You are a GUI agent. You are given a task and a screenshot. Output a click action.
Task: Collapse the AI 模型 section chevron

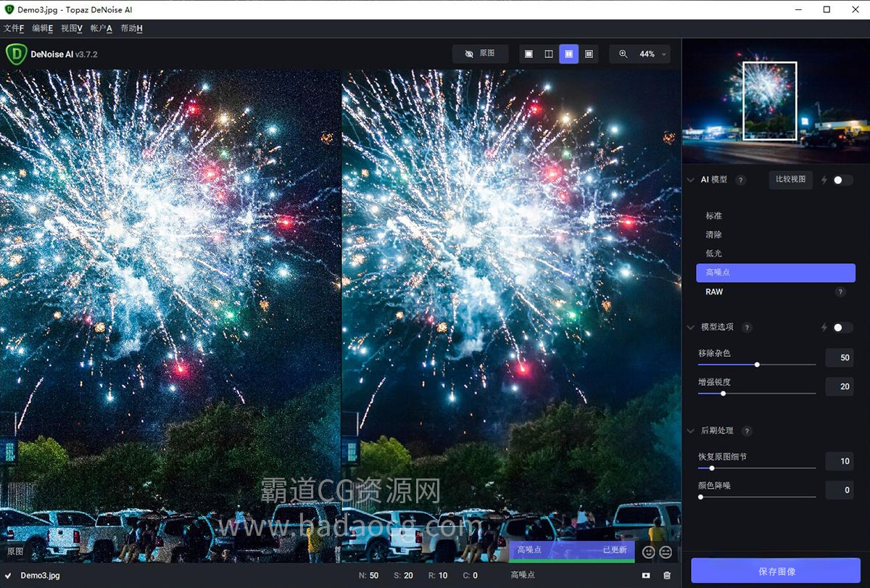(690, 180)
